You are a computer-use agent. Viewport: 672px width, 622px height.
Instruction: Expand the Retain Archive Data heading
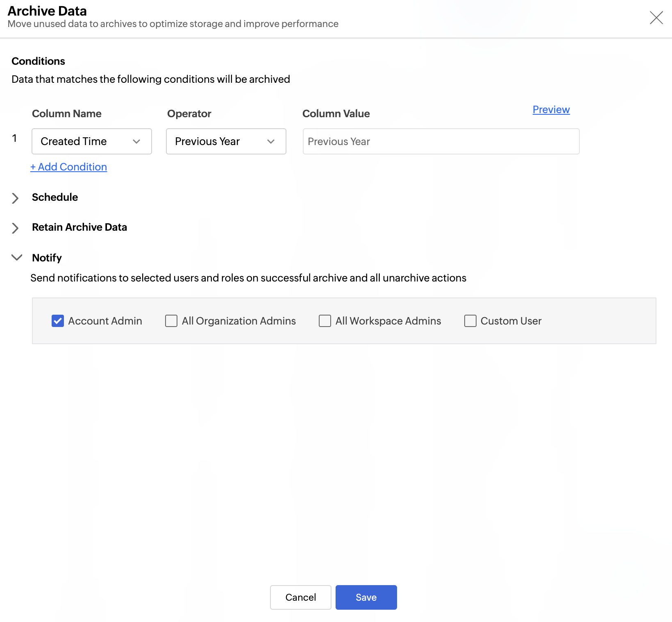79,227
